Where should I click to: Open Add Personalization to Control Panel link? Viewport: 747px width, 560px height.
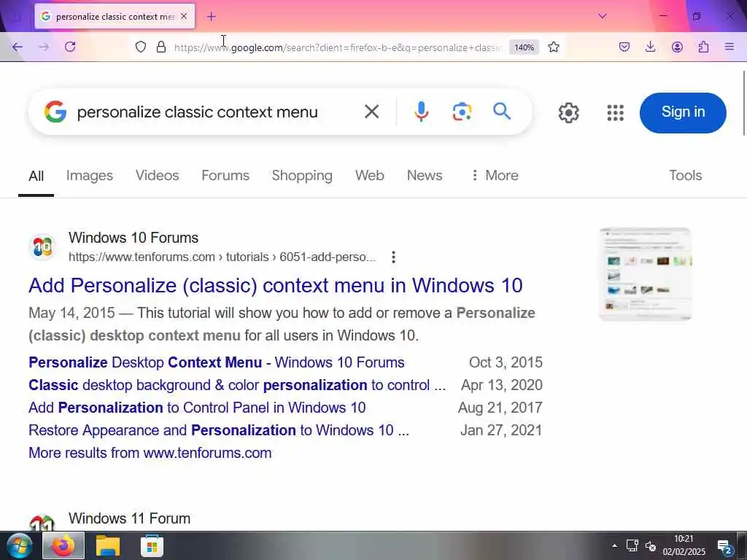(x=197, y=408)
